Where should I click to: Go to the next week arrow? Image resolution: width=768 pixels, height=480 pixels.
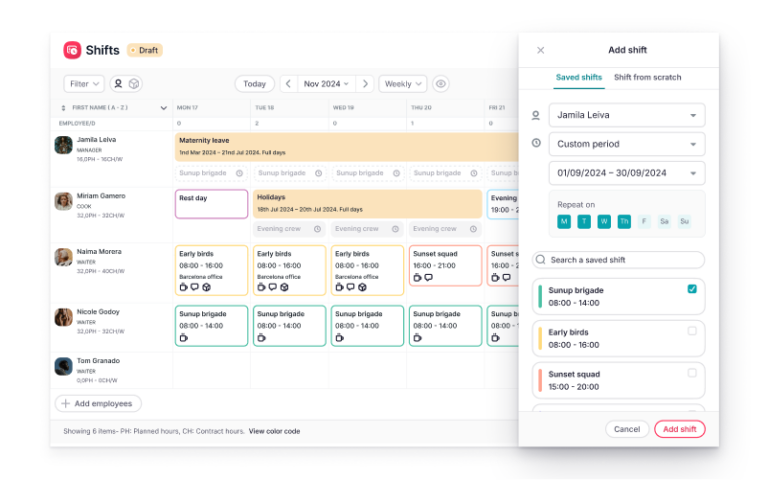coord(365,84)
